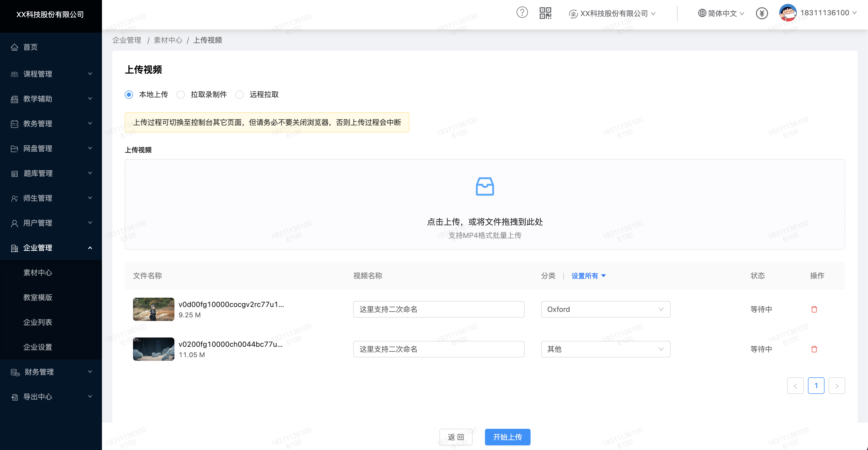Expand the 设置所有 dropdown

pos(588,276)
